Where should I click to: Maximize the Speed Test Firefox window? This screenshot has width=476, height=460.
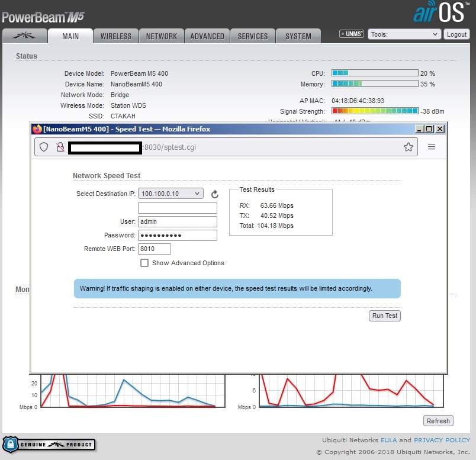pyautogui.click(x=429, y=129)
